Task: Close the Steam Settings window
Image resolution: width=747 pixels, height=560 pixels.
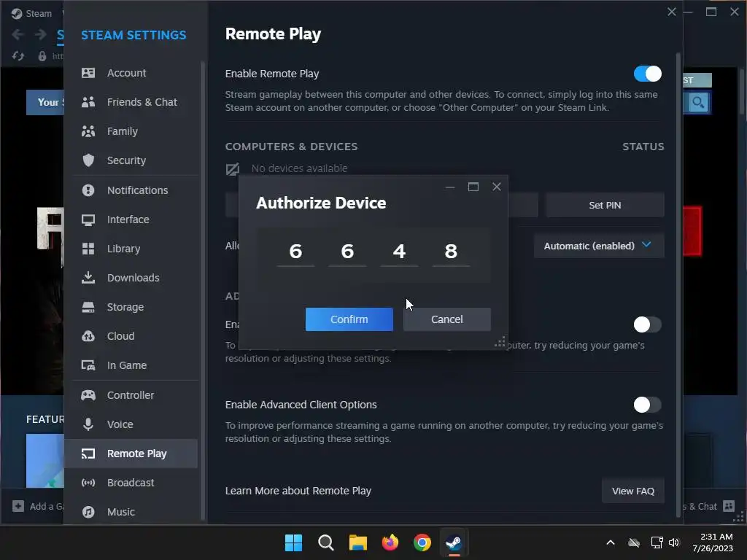Action: pos(672,12)
